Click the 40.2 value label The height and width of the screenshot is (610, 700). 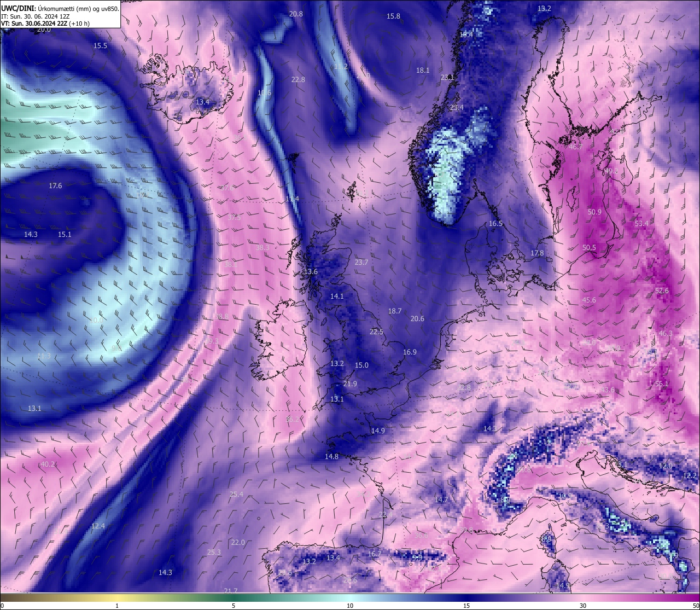pos(48,464)
